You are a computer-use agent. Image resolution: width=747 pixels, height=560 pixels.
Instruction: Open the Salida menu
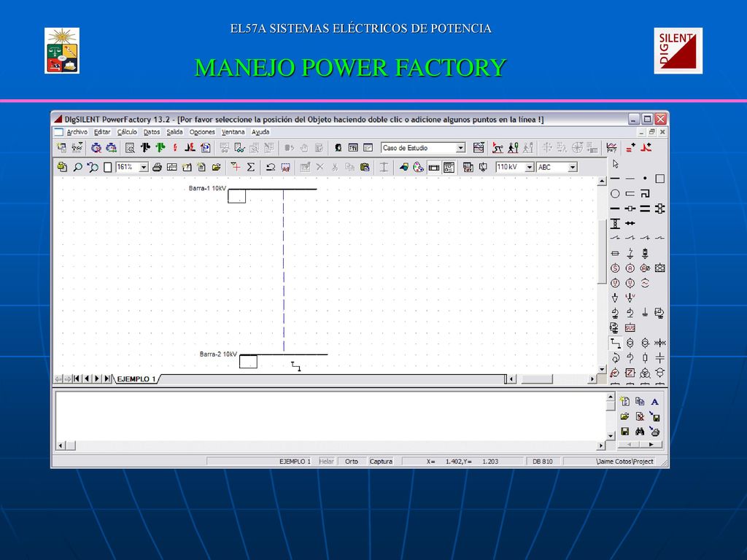174,132
